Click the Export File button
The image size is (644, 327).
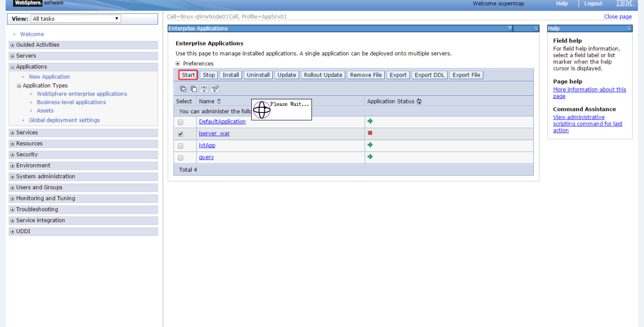pyautogui.click(x=466, y=75)
